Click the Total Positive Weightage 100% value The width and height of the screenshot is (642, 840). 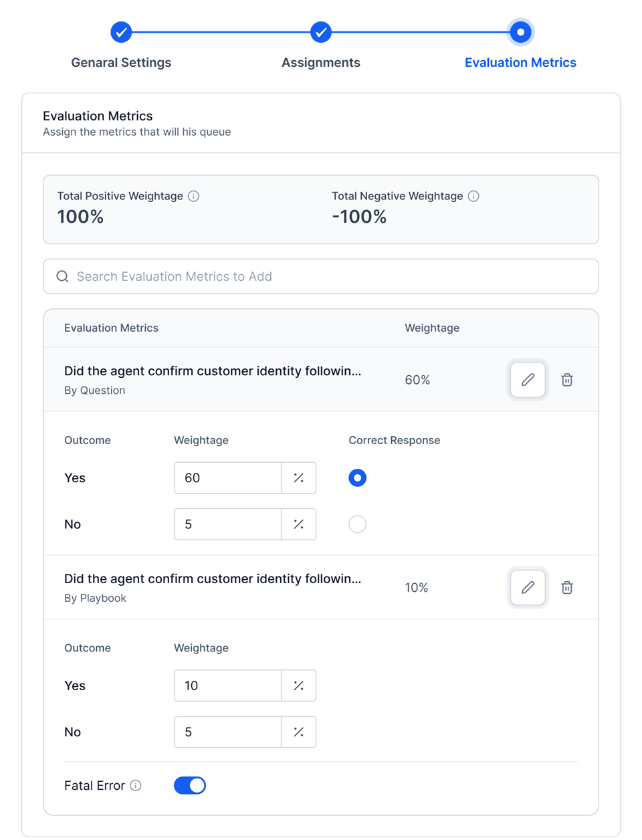point(80,217)
